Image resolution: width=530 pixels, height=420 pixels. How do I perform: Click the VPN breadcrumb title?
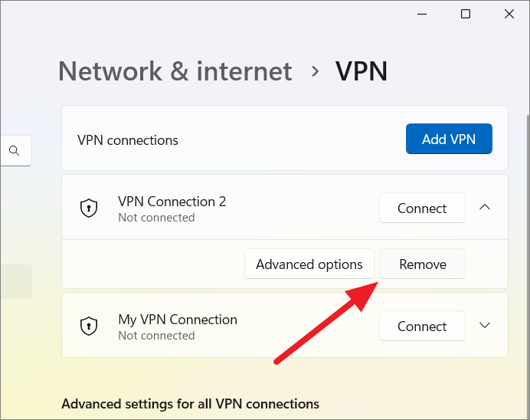point(361,71)
